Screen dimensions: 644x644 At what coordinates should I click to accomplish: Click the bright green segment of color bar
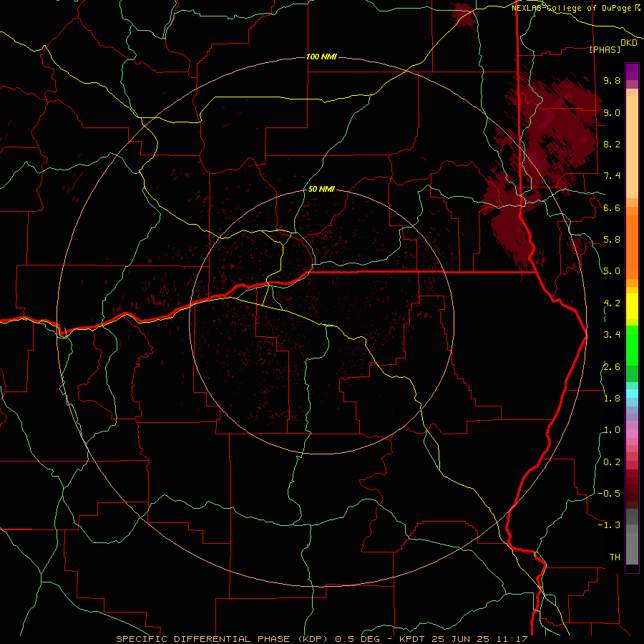[632, 345]
